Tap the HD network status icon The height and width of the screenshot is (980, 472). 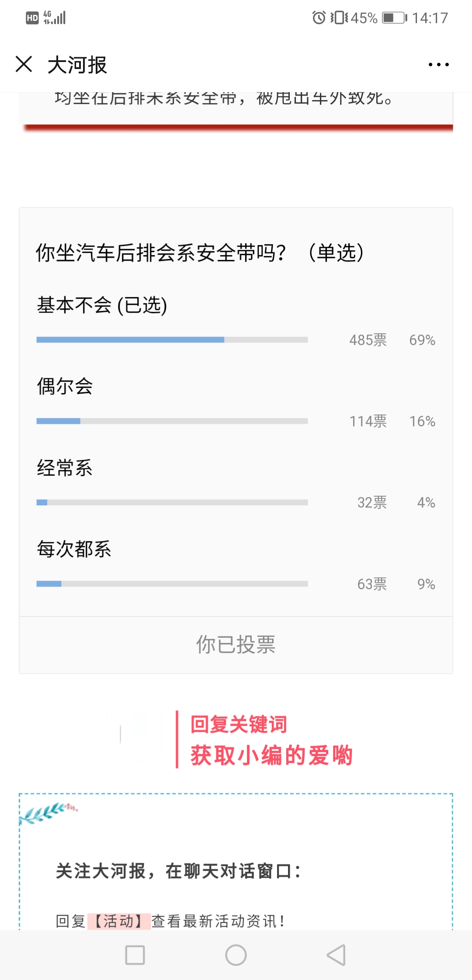[32, 18]
